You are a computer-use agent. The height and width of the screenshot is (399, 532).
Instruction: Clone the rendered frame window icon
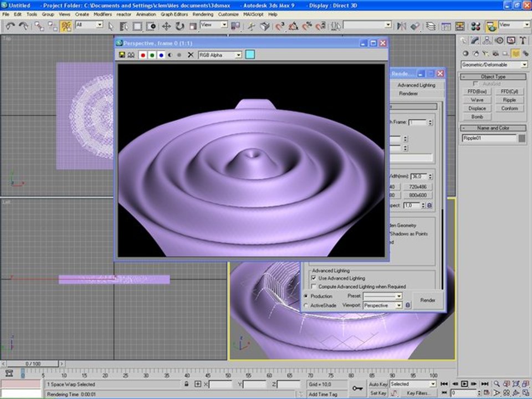[x=131, y=55]
